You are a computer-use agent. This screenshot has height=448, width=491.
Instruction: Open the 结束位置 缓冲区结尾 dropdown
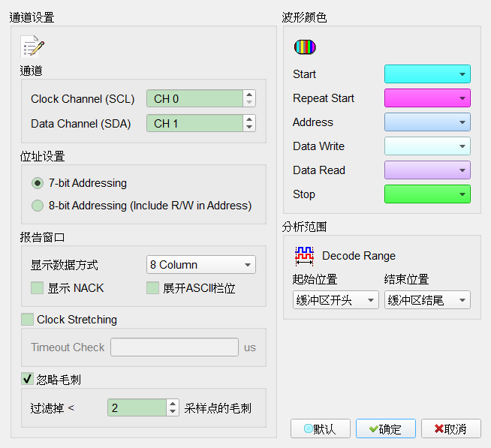coord(427,300)
